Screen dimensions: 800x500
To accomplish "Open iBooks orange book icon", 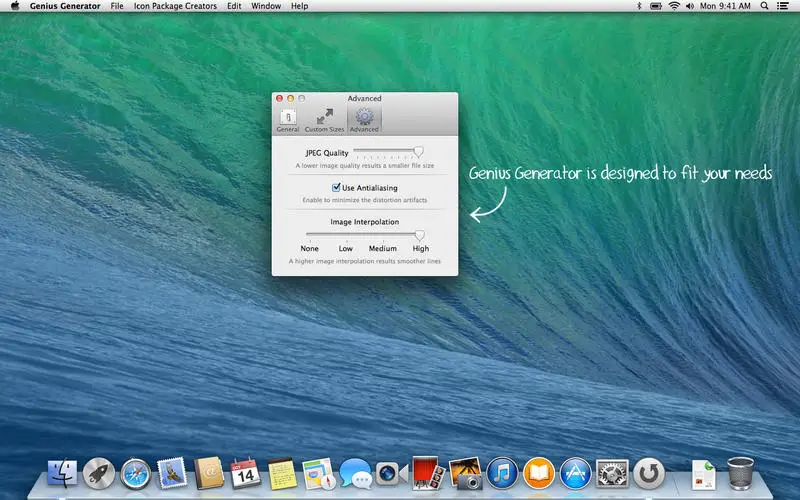I will pos(539,473).
